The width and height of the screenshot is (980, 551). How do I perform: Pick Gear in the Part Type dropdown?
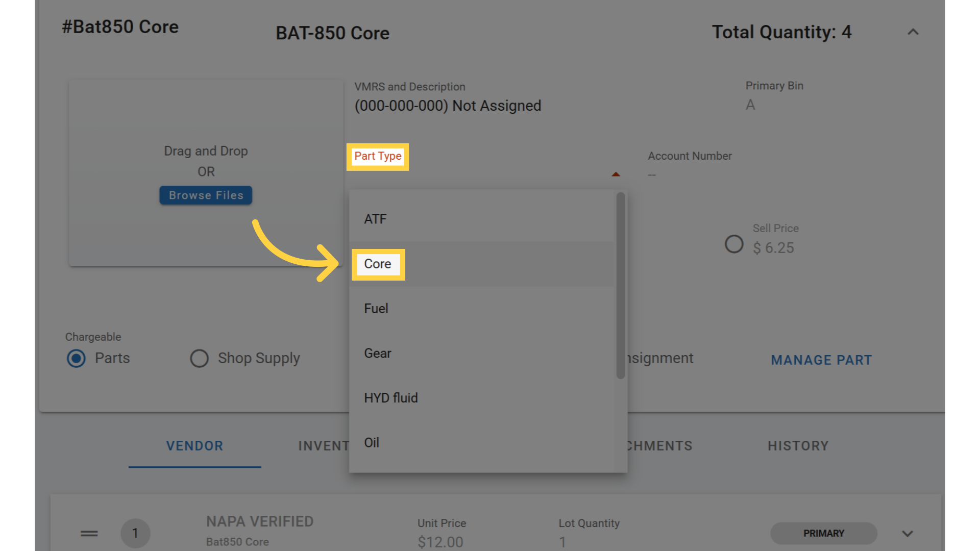[378, 353]
